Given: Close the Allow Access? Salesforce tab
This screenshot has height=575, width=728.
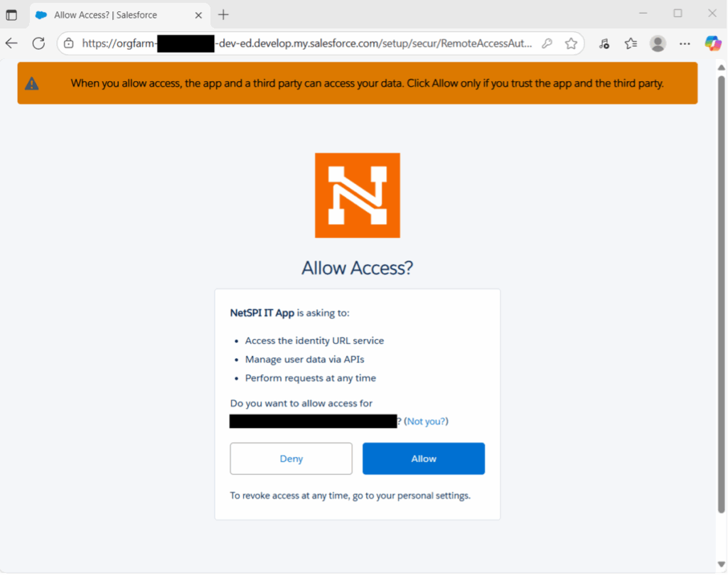Looking at the screenshot, I should (x=198, y=15).
